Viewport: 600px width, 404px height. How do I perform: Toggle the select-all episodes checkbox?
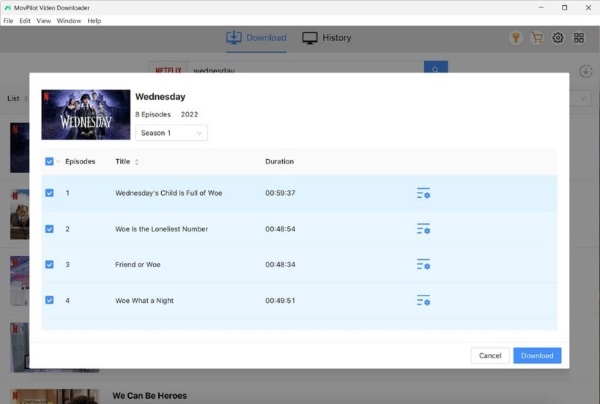(x=50, y=161)
